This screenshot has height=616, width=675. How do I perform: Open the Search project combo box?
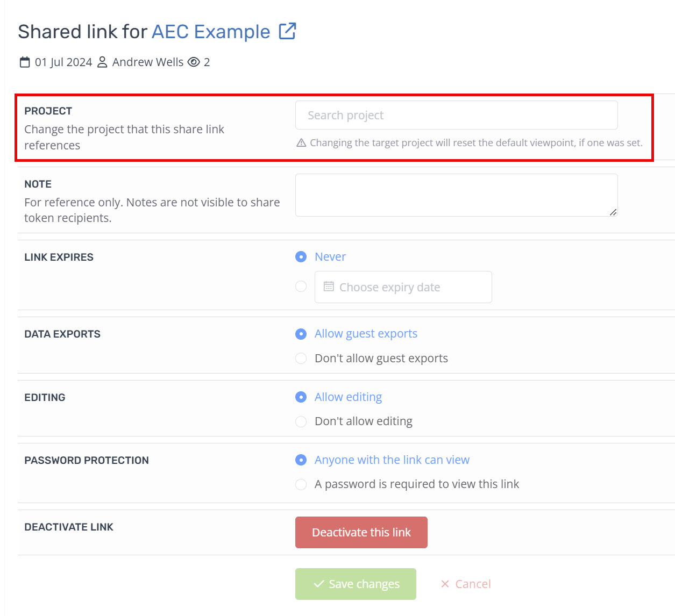pos(456,115)
